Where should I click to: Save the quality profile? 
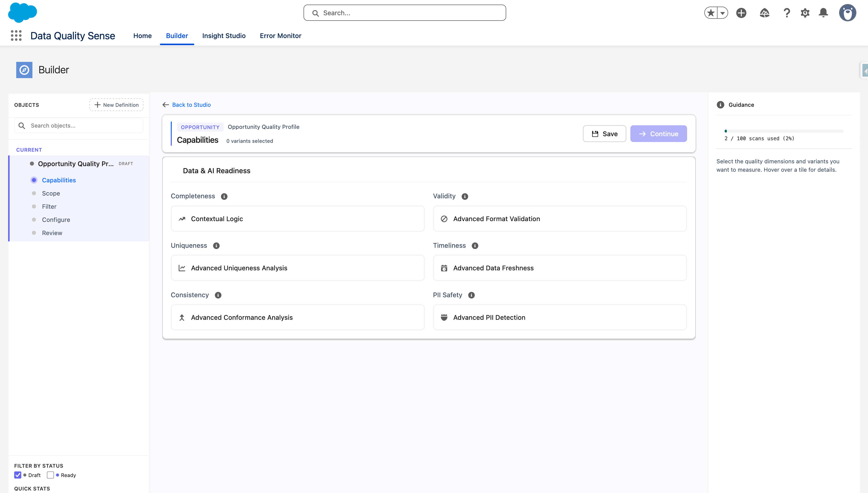[605, 134]
